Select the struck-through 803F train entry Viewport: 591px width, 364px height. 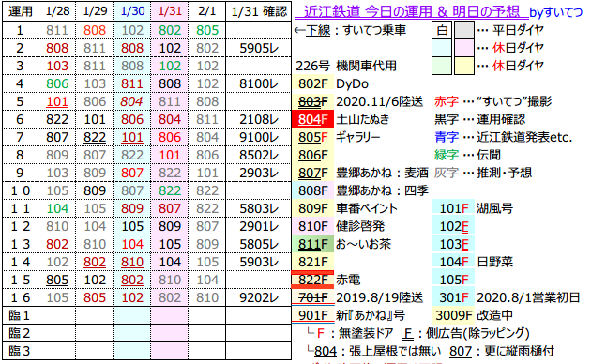coord(312,101)
